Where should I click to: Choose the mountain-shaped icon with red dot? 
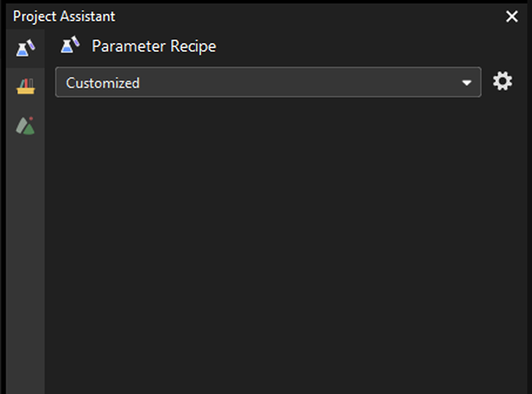click(25, 126)
